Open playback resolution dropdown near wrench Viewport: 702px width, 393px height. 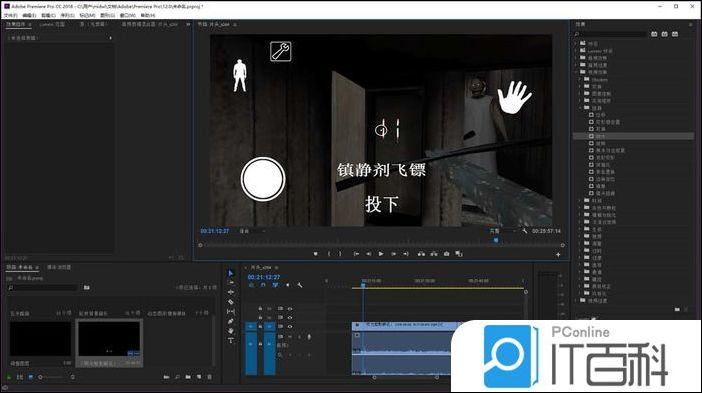click(503, 231)
